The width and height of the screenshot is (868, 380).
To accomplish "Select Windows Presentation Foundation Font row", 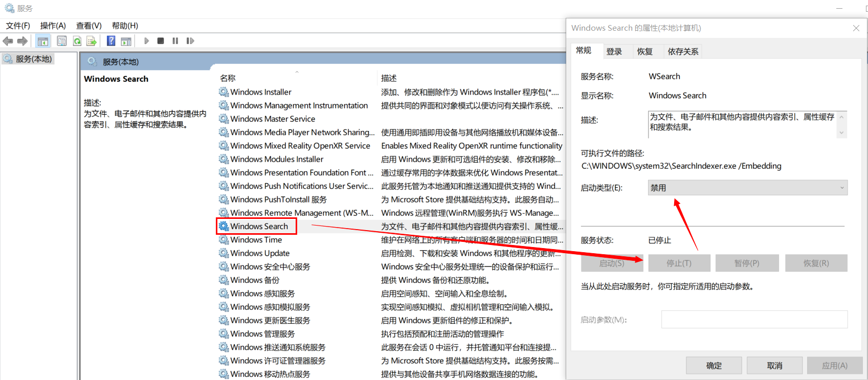I will 391,172.
